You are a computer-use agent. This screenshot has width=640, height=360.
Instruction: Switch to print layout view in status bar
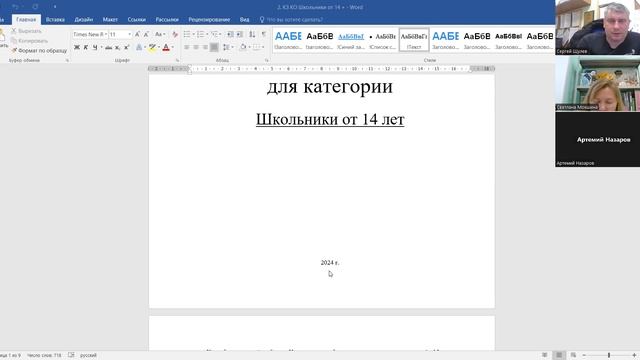click(x=559, y=356)
